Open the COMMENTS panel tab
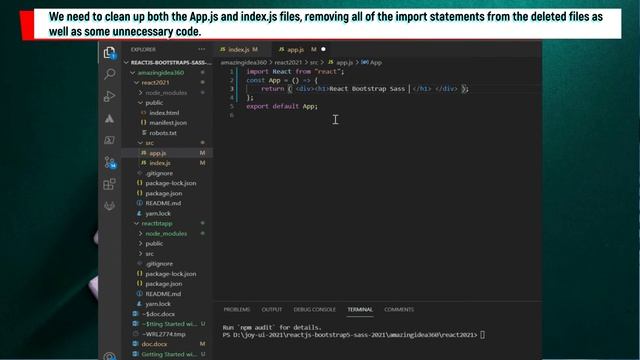Screen dimensions: 640x360 pyautogui.click(x=399, y=309)
